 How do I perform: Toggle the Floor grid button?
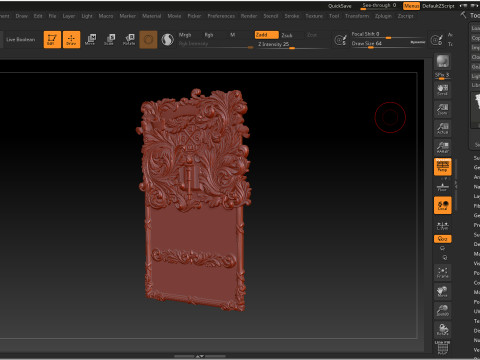point(443,186)
